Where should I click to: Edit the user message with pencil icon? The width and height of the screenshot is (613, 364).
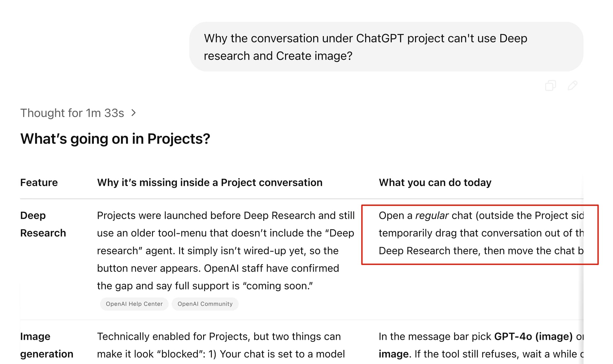[x=572, y=85]
